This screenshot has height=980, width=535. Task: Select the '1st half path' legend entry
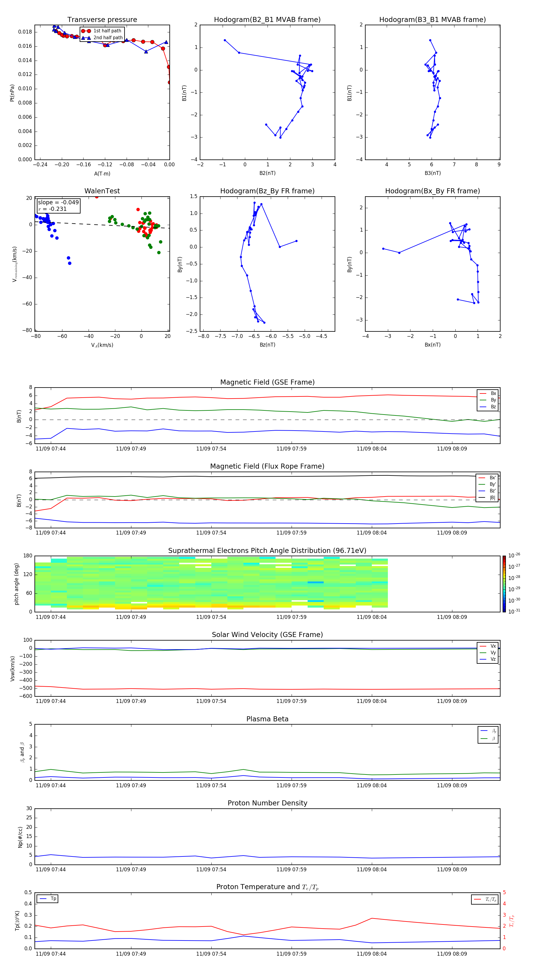102,31
